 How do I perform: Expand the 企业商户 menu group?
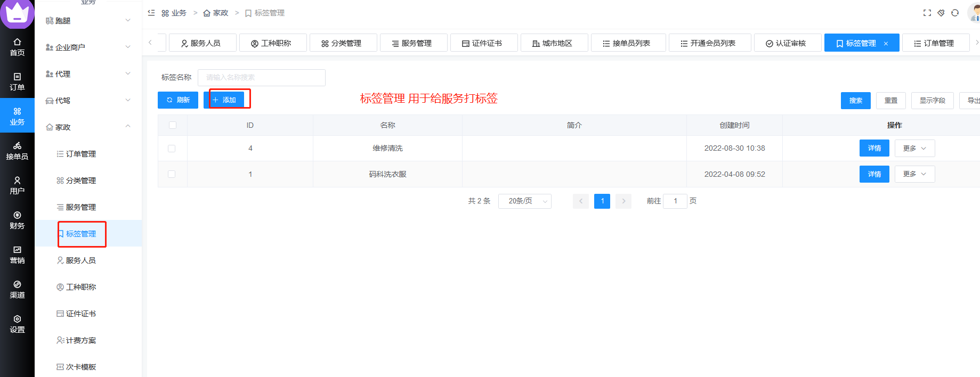click(88, 47)
